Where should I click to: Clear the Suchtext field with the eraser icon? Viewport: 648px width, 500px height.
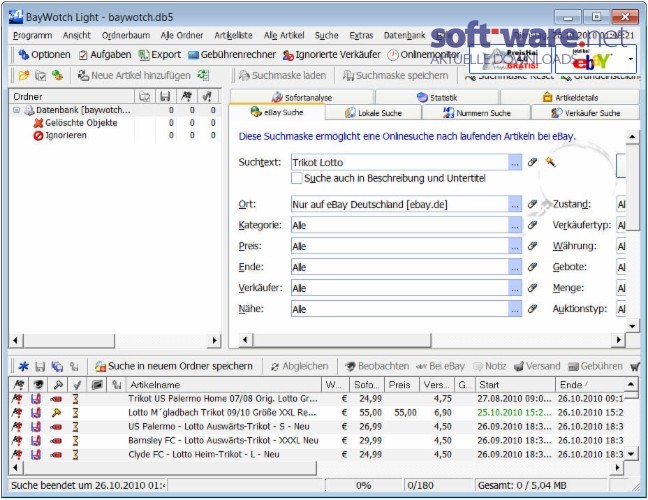pos(532,162)
